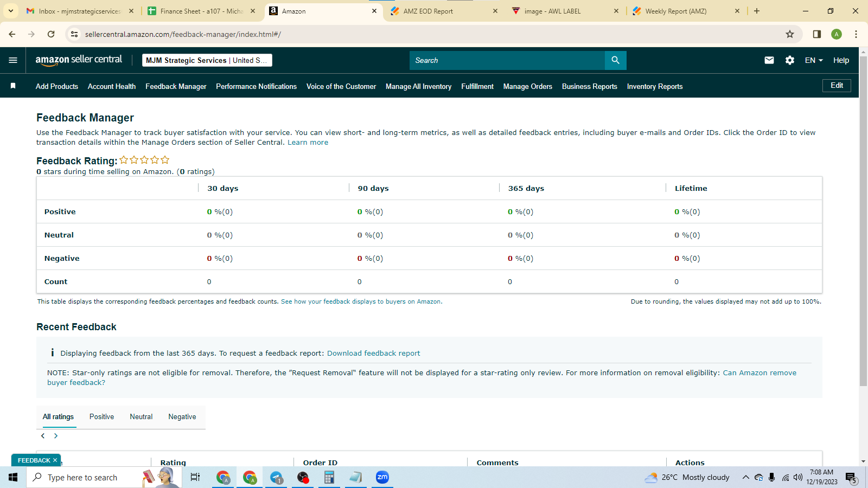
Task: Open Manage Orders
Action: [x=528, y=86]
